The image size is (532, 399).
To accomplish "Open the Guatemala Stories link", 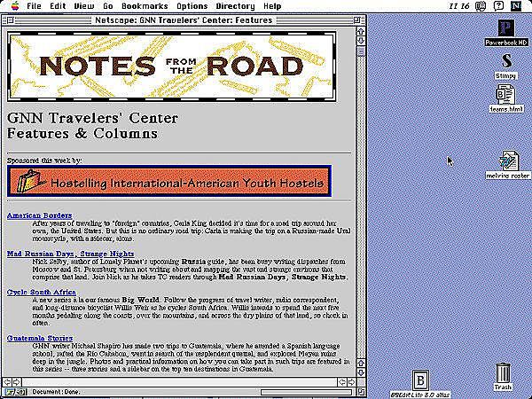I will [x=40, y=338].
